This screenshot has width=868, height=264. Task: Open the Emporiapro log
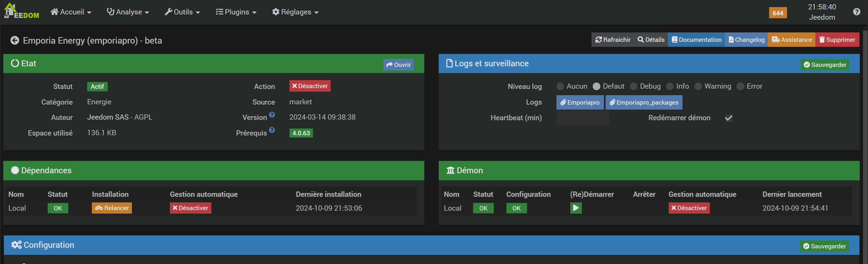pos(580,103)
